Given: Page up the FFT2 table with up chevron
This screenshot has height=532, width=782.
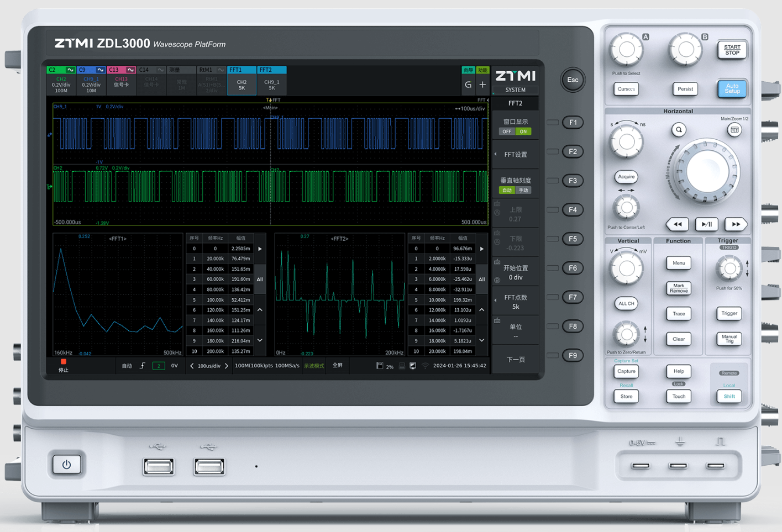Looking at the screenshot, I should point(482,310).
